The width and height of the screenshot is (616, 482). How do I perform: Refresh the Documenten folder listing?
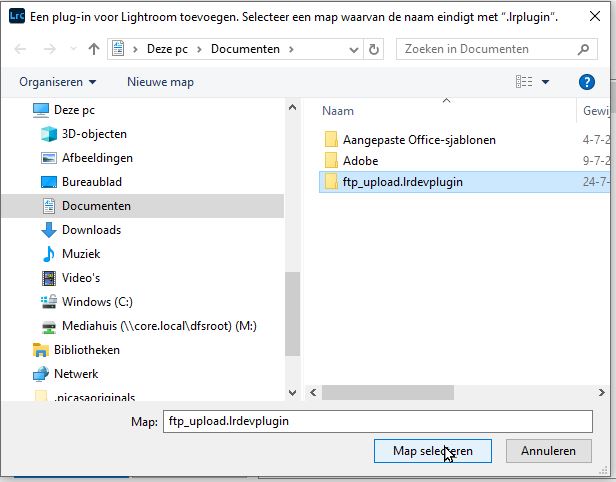click(x=374, y=49)
